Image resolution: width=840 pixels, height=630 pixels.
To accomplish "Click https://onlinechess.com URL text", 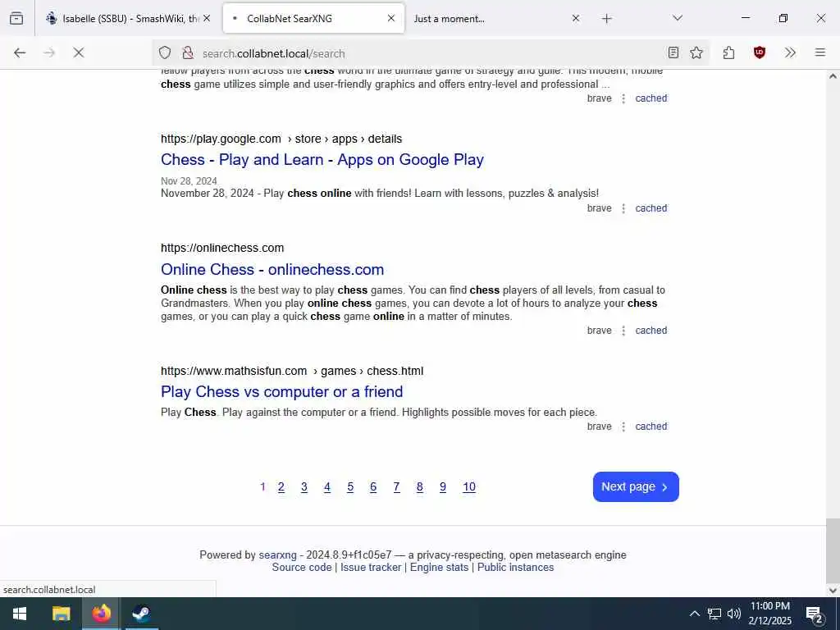I will (222, 248).
